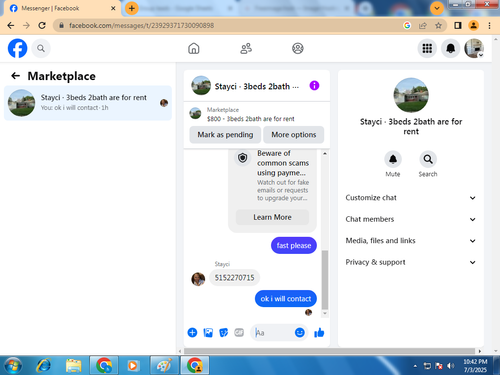
Task: Expand Media, files and links section
Action: (411, 241)
